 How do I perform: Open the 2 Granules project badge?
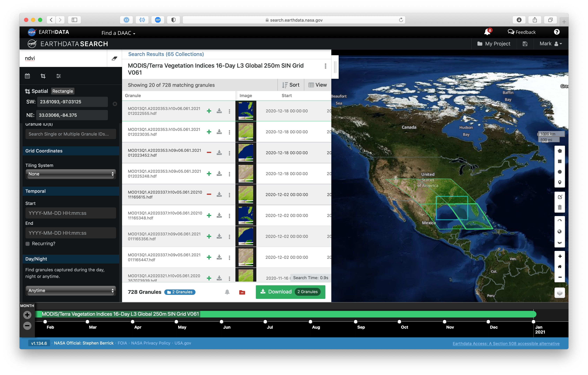[x=180, y=292]
